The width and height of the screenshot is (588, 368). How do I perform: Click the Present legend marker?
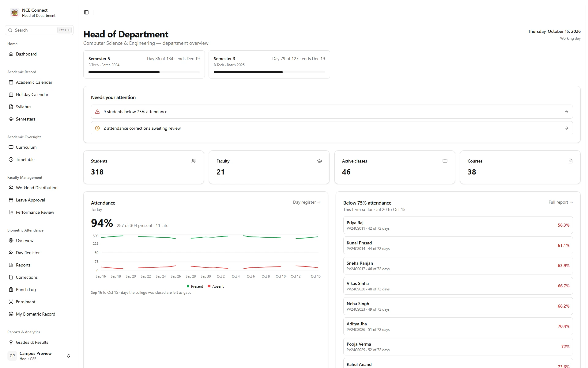click(188, 286)
